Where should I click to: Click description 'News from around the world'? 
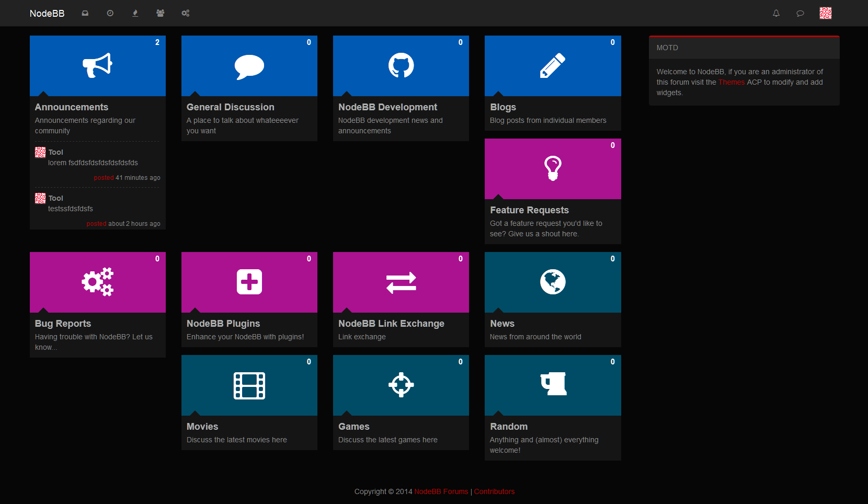point(535,337)
